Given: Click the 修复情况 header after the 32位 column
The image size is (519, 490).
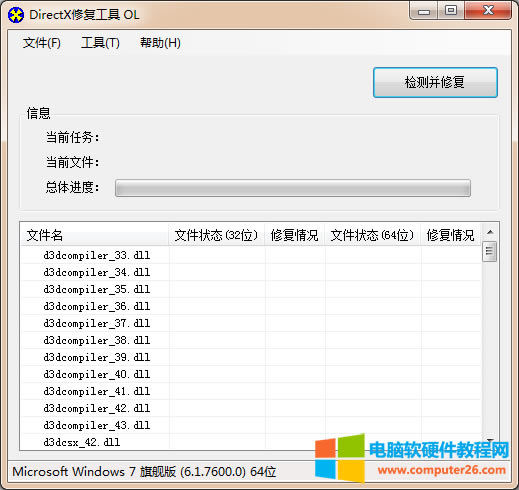Looking at the screenshot, I should coord(295,235).
